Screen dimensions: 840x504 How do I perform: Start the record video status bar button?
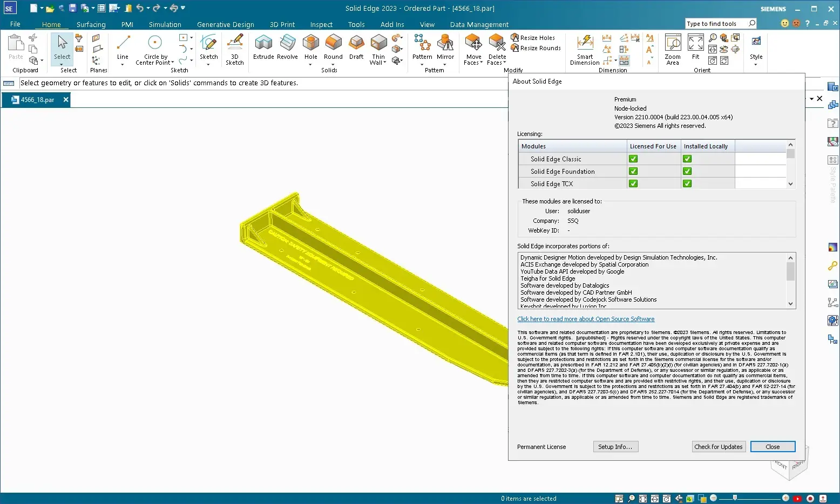click(x=810, y=499)
